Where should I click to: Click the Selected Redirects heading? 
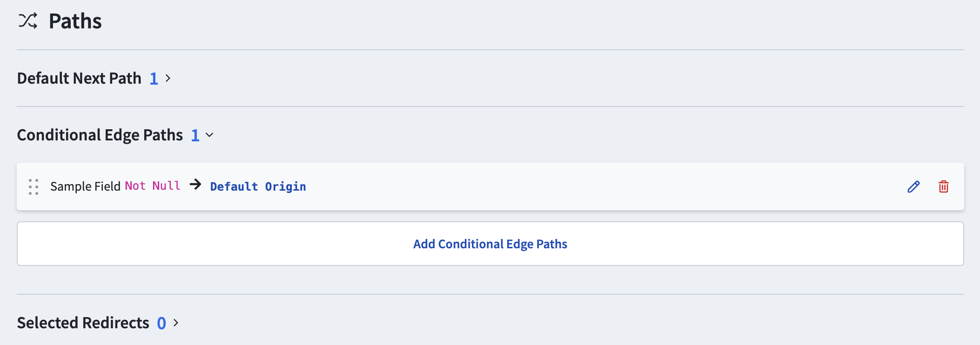tap(83, 323)
